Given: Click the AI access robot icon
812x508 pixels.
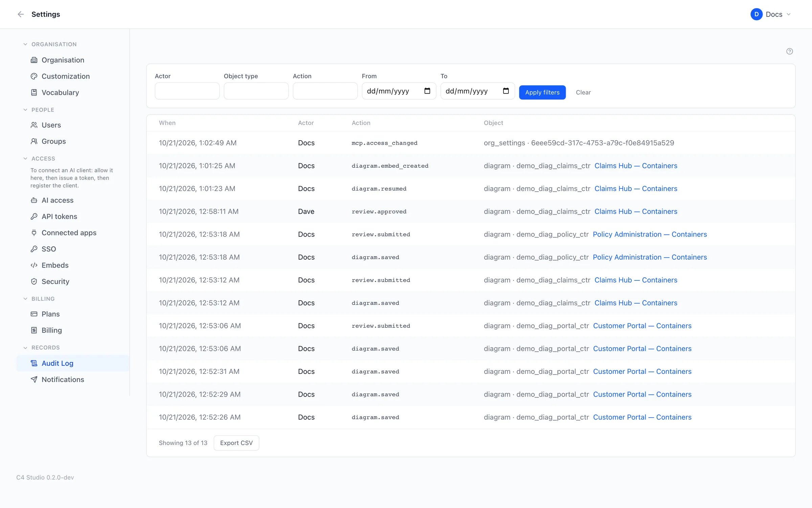Looking at the screenshot, I should (34, 200).
